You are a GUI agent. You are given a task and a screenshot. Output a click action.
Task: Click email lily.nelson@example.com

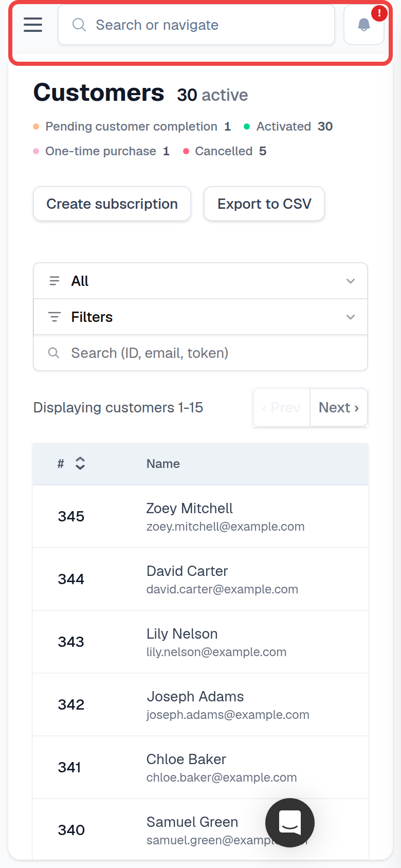tap(216, 652)
